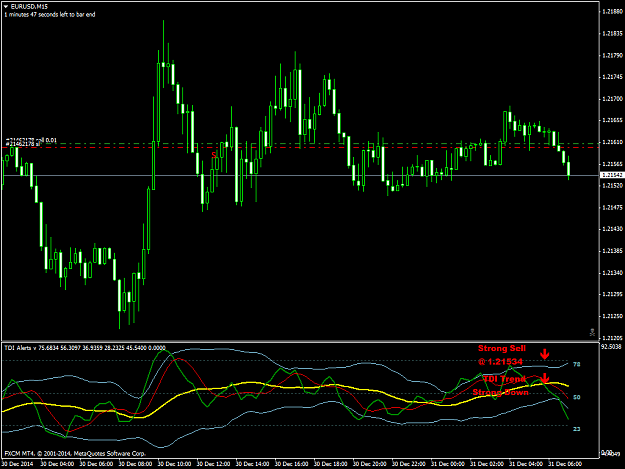This screenshot has height=469, width=625.
Task: Click the 1.21880 price scale label
Action: pyautogui.click(x=612, y=12)
